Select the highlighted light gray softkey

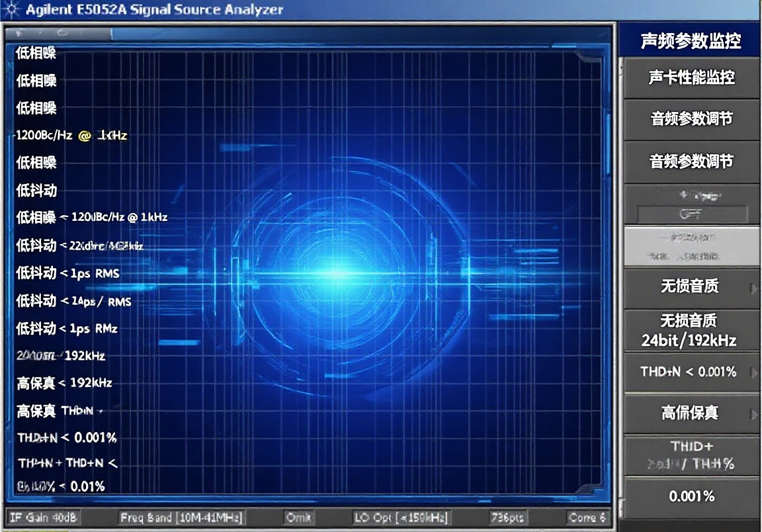point(691,246)
